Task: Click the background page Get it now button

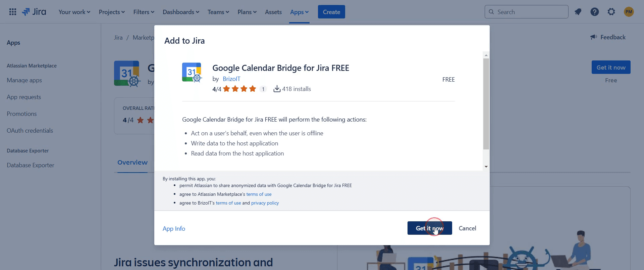Action: 611,67
